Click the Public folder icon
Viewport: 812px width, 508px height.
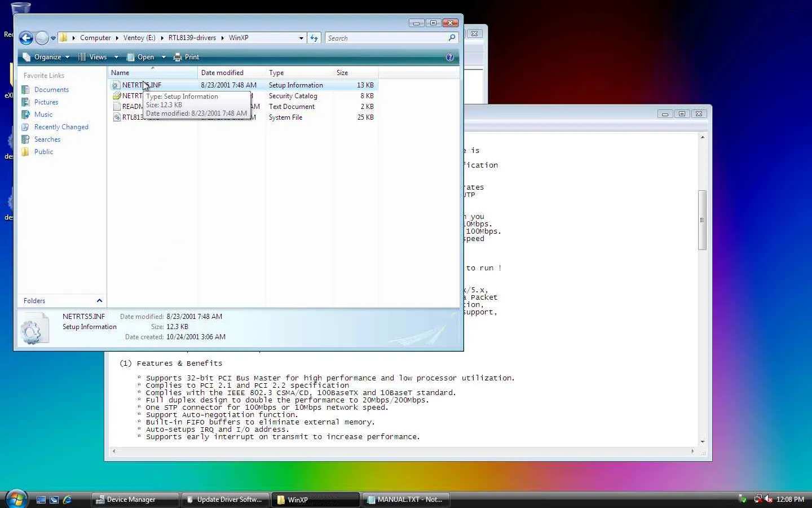[x=25, y=152]
